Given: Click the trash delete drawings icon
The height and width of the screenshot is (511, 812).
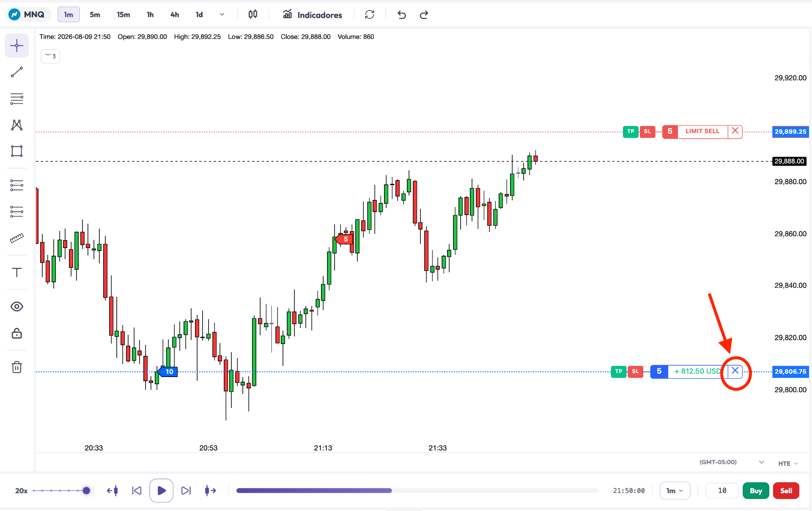Looking at the screenshot, I should coord(16,367).
